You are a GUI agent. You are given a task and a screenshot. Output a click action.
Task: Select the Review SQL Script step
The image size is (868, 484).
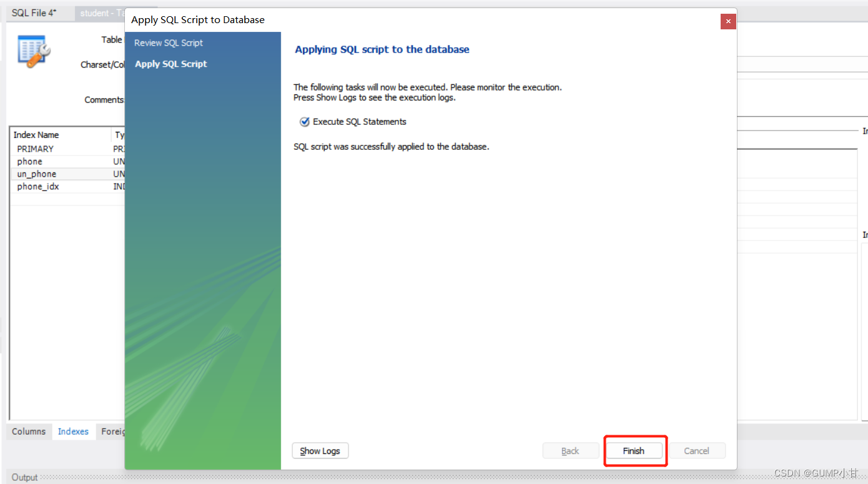(x=169, y=43)
